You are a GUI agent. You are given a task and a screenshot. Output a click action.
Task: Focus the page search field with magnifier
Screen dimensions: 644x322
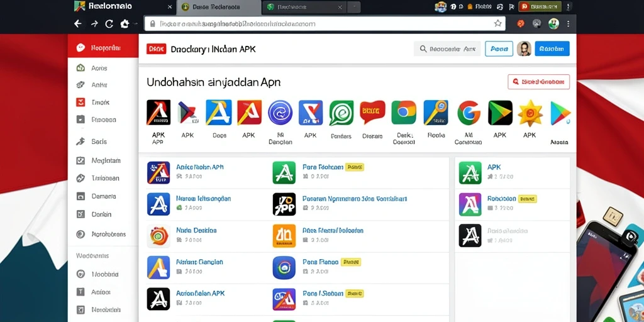coord(447,49)
